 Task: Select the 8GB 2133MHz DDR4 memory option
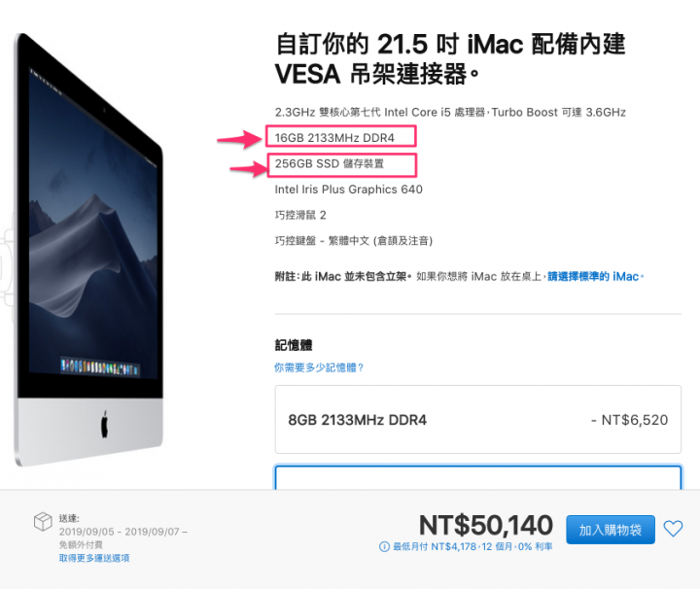pyautogui.click(x=478, y=420)
